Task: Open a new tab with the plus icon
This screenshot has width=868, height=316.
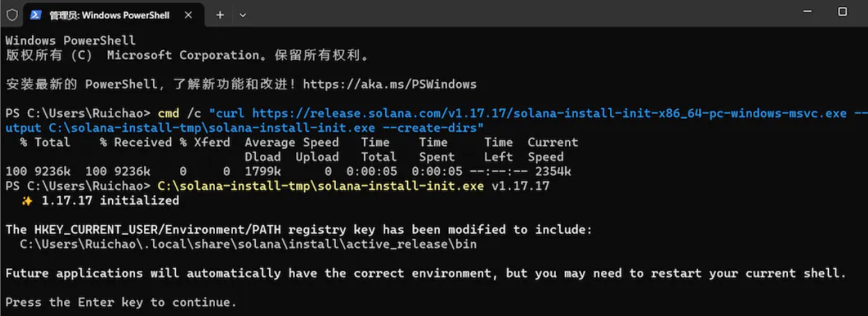Action: [220, 15]
